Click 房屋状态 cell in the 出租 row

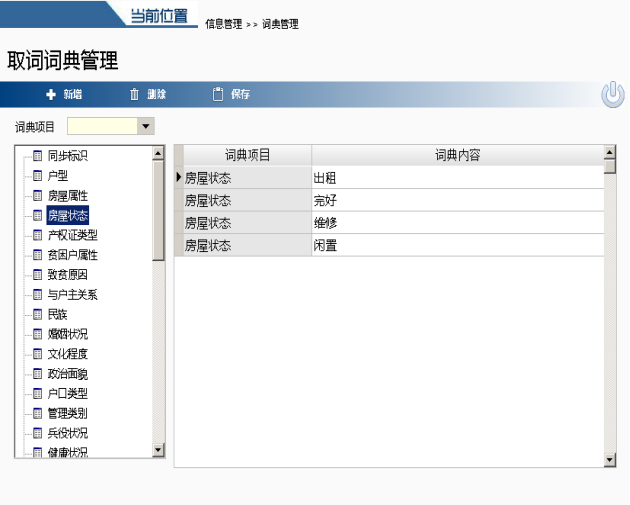pyautogui.click(x=248, y=178)
